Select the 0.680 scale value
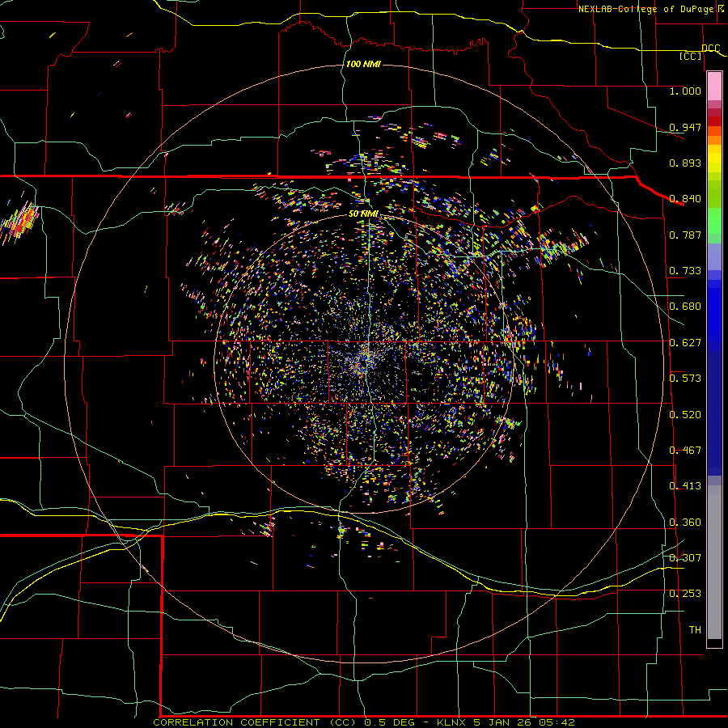The image size is (728, 728). click(685, 307)
